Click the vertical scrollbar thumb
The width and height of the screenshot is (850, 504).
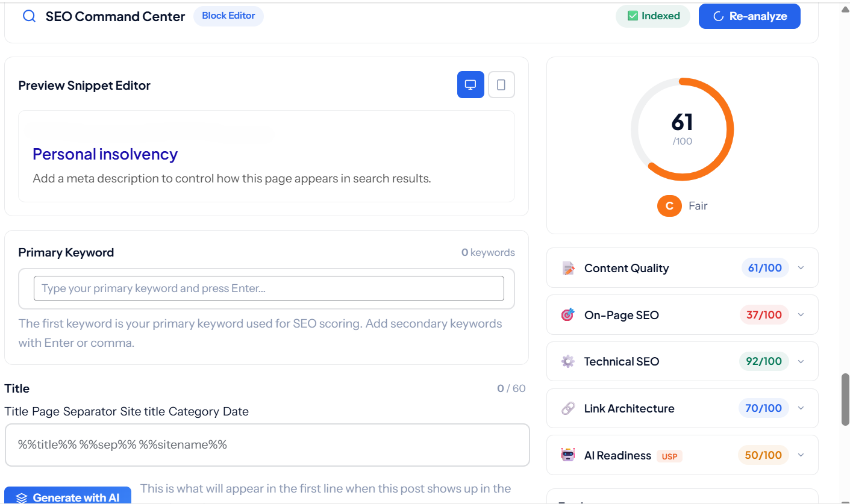[x=845, y=400]
